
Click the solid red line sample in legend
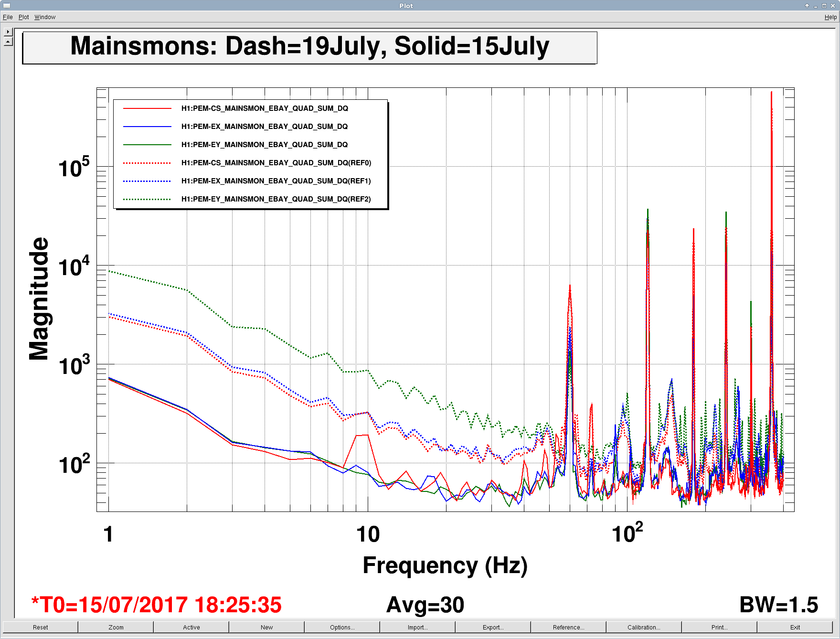tap(147, 109)
